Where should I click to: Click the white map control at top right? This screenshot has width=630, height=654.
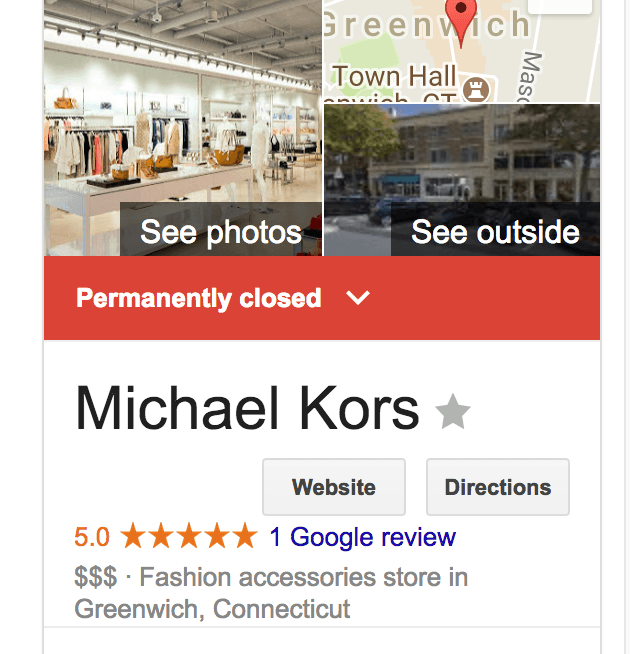tap(560, 7)
